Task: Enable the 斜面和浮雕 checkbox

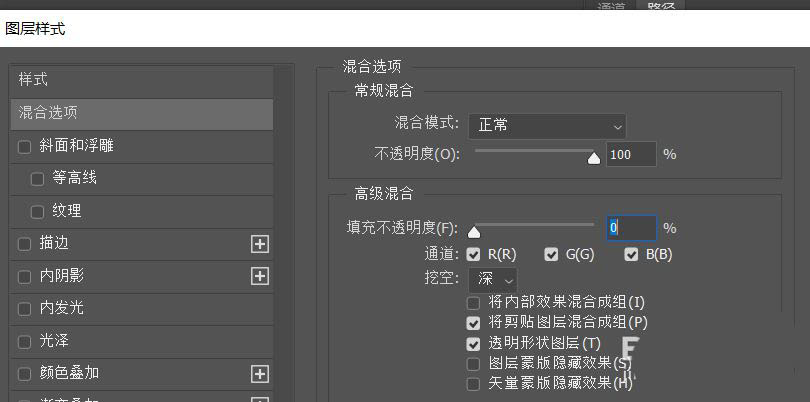Action: tap(25, 147)
